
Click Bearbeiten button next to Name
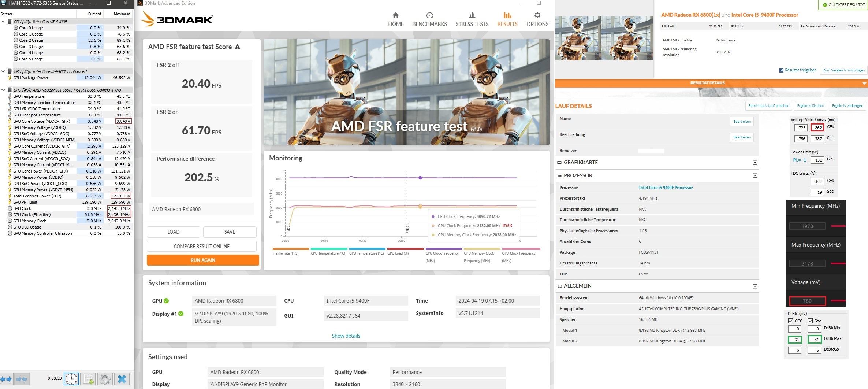[742, 122]
